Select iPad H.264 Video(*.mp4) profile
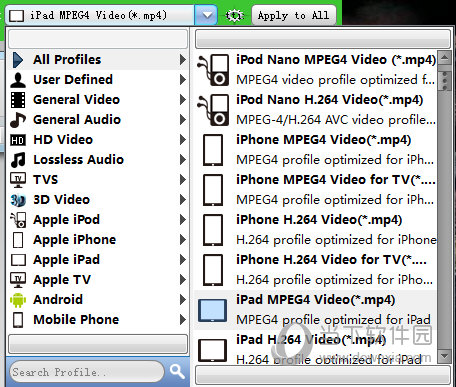This screenshot has width=456, height=387. coord(315,347)
